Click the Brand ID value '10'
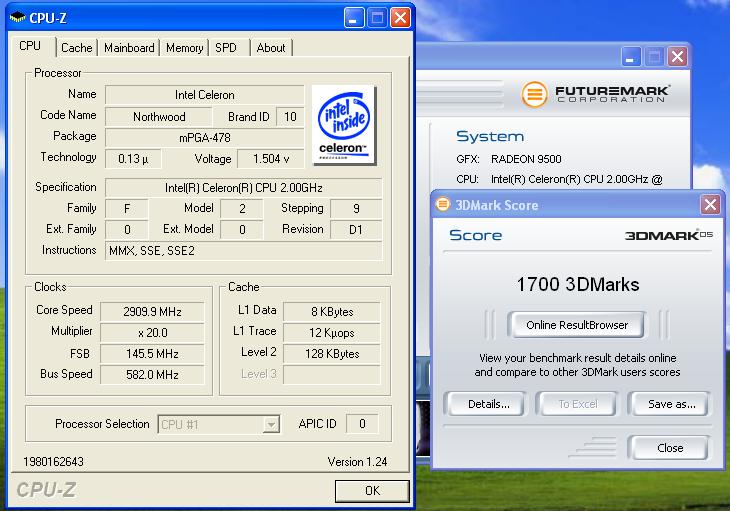The height and width of the screenshot is (511, 730). tap(290, 116)
